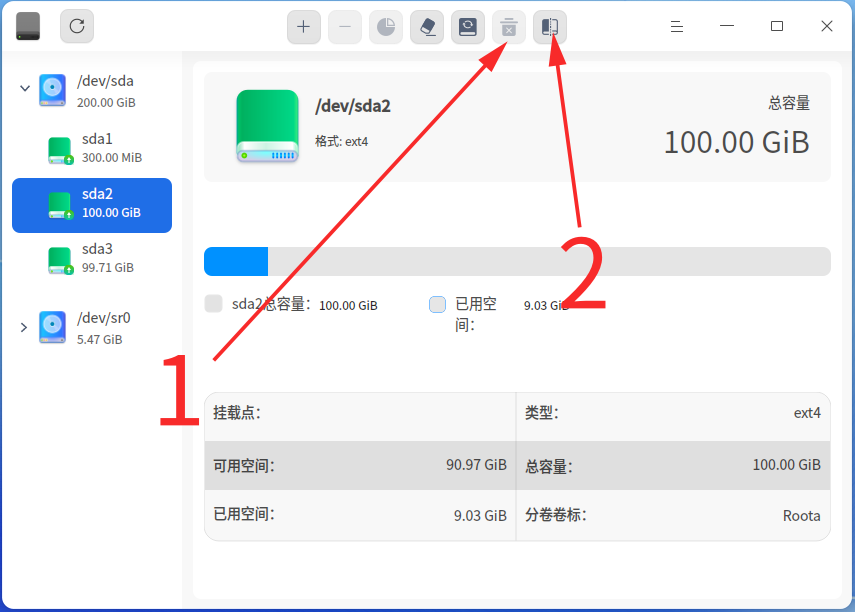The width and height of the screenshot is (855, 612).
Task: Click the /dev/sda disc icon
Action: coord(52,90)
